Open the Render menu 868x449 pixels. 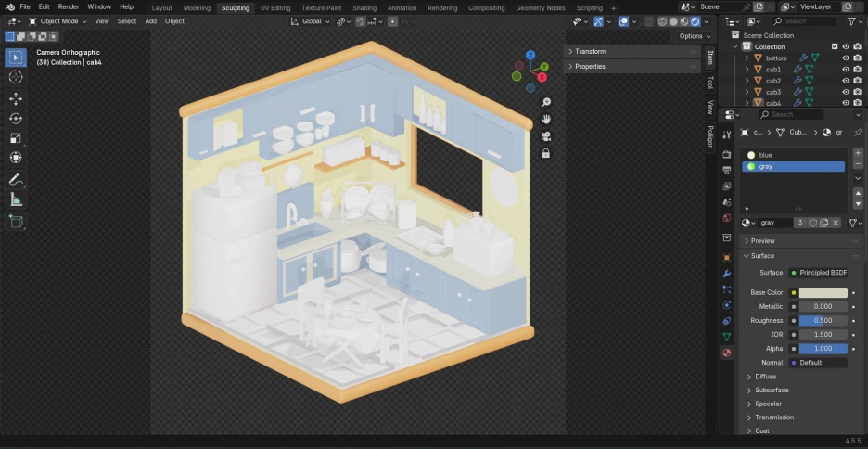pyautogui.click(x=69, y=6)
